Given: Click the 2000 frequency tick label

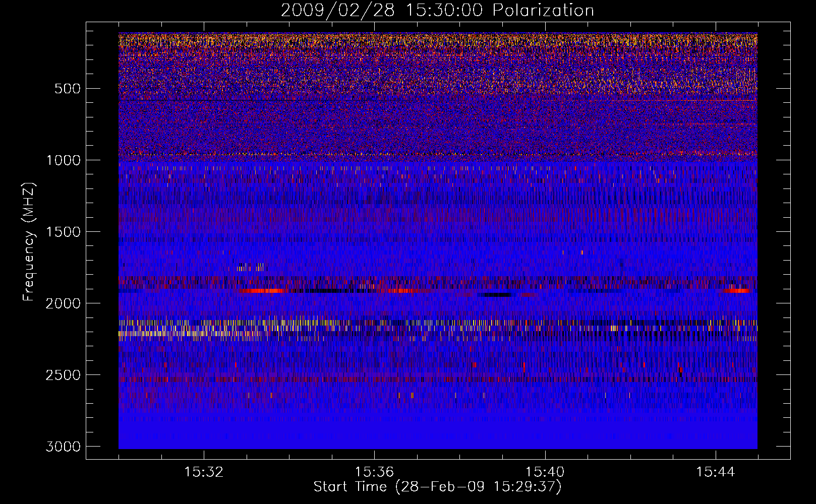Looking at the screenshot, I should (63, 303).
